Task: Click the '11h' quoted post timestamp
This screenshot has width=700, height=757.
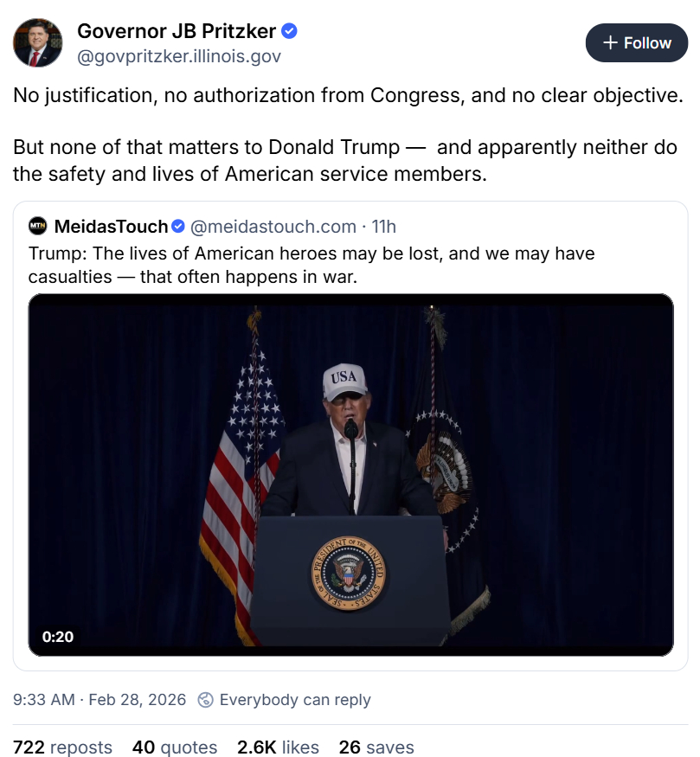Action: (383, 227)
